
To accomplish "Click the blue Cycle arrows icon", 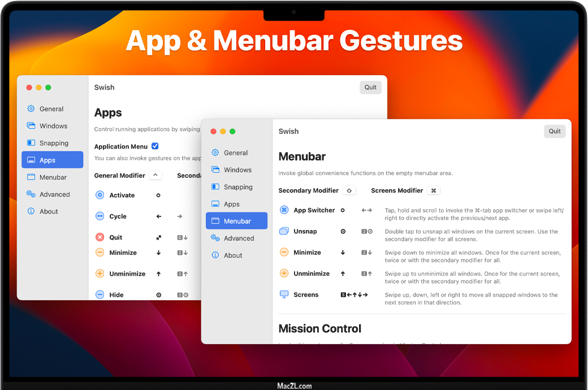I will pos(100,216).
